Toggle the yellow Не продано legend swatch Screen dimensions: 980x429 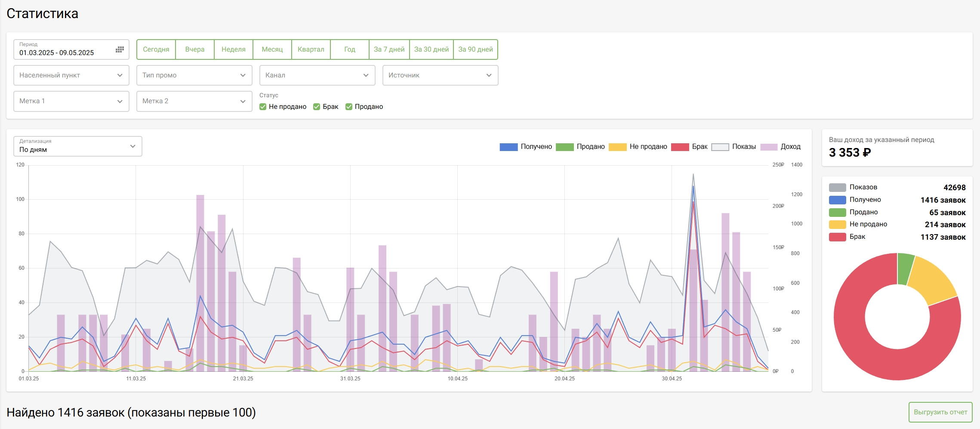(x=617, y=147)
